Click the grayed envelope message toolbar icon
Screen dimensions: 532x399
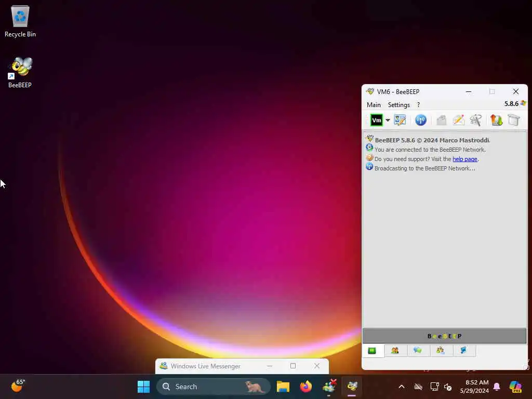pos(441,120)
